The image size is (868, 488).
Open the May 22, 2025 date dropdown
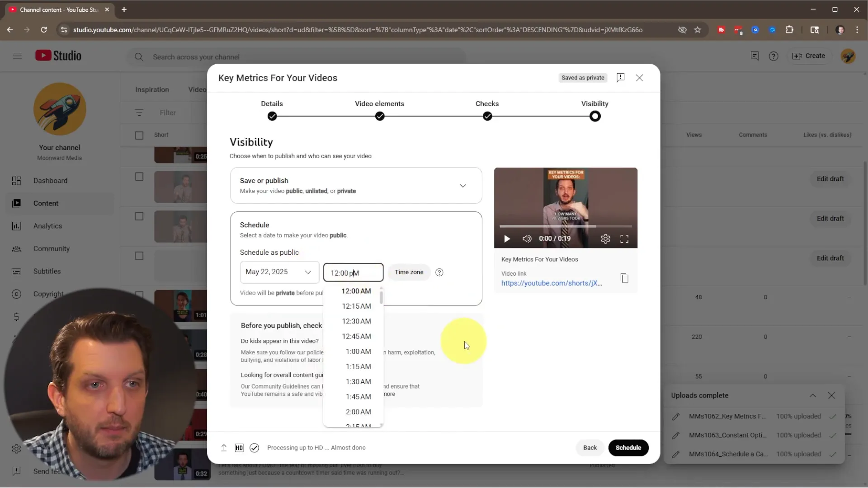click(279, 272)
